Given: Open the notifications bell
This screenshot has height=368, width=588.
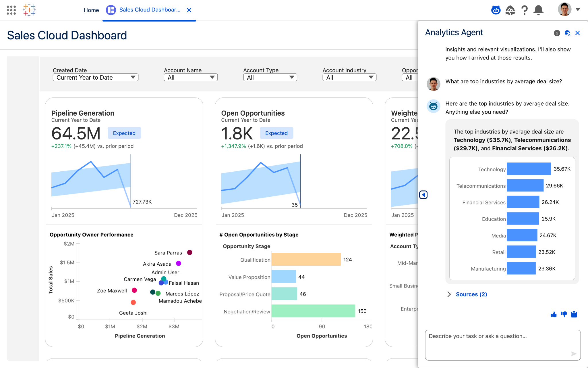Looking at the screenshot, I should [x=538, y=10].
